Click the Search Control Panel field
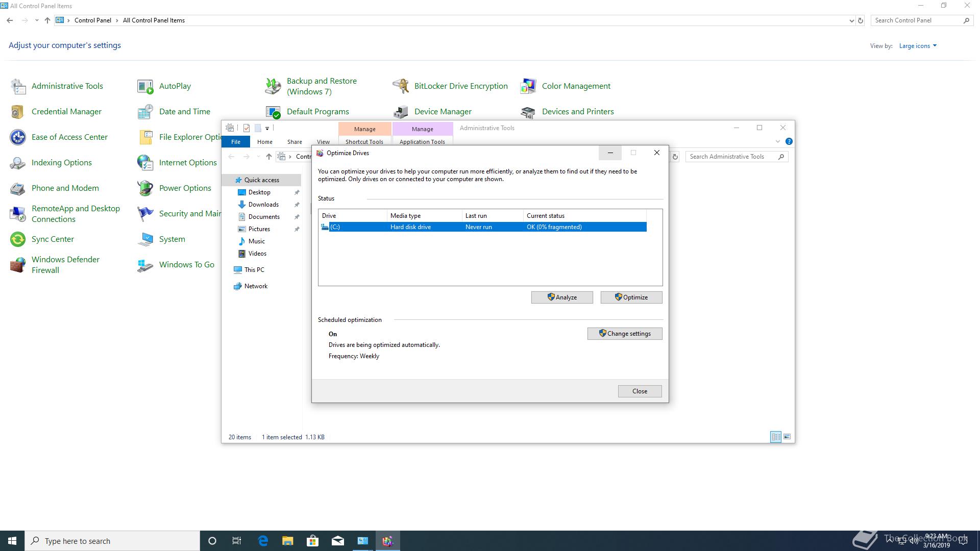This screenshot has width=980, height=551. point(917,20)
